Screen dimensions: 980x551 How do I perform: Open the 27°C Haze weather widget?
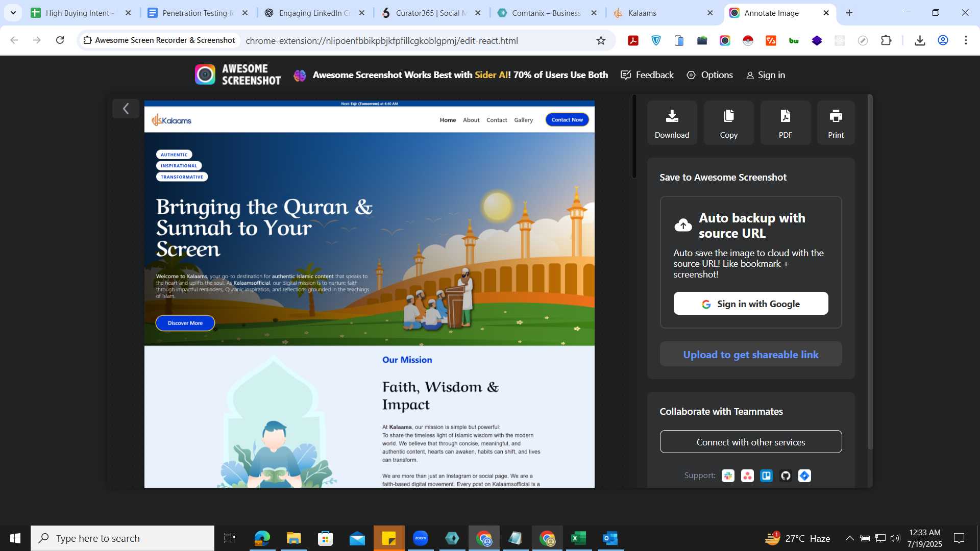[797, 538]
